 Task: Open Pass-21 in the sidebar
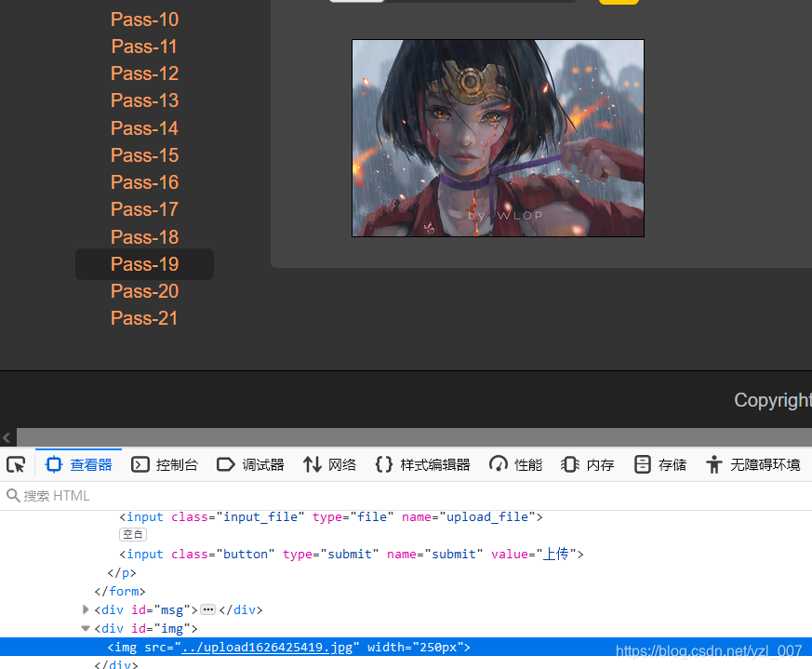point(144,317)
